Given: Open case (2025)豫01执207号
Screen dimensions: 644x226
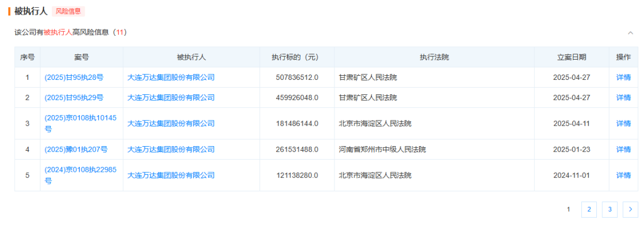Looking at the screenshot, I should 76,150.
